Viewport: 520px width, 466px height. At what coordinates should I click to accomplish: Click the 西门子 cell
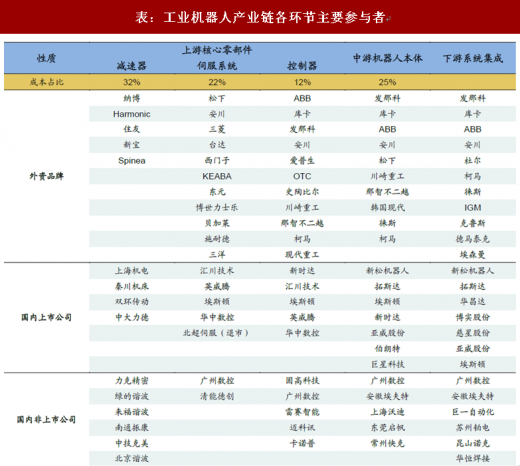tap(217, 160)
